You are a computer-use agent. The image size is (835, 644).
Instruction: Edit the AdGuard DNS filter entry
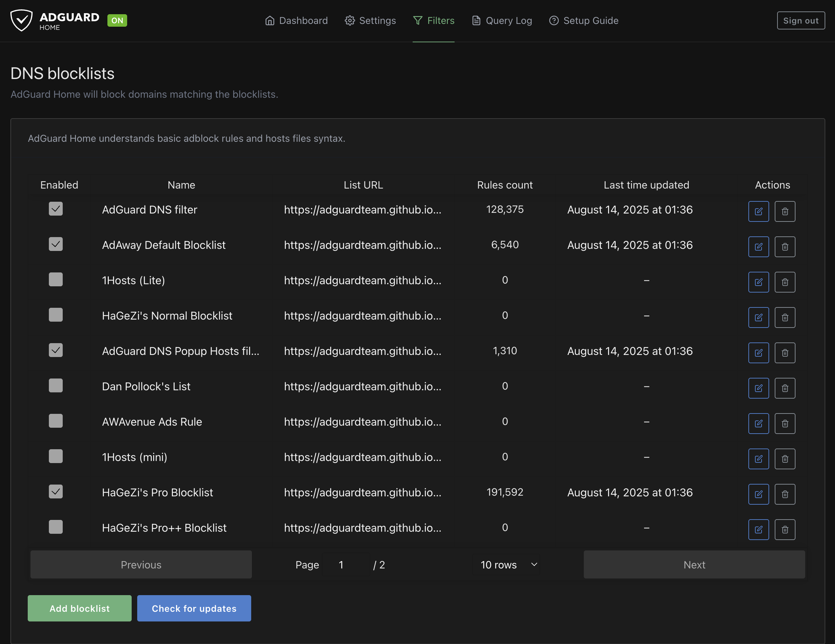pyautogui.click(x=758, y=211)
